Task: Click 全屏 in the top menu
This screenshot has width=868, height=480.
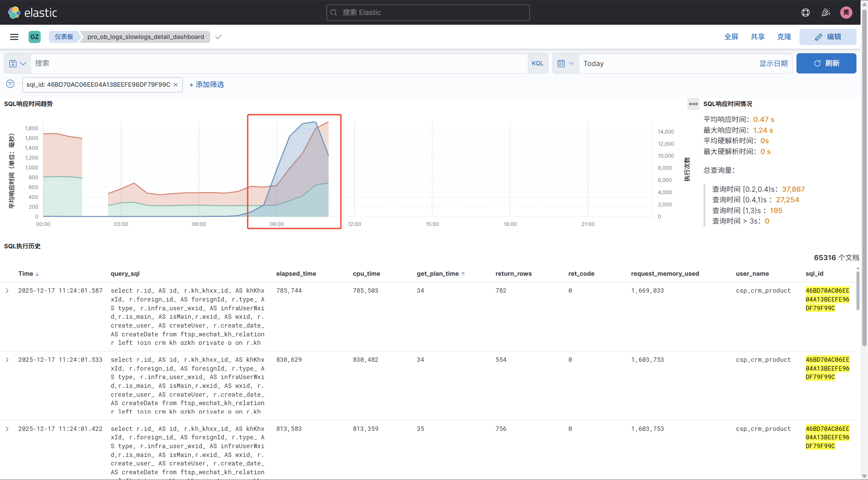Action: coord(731,37)
